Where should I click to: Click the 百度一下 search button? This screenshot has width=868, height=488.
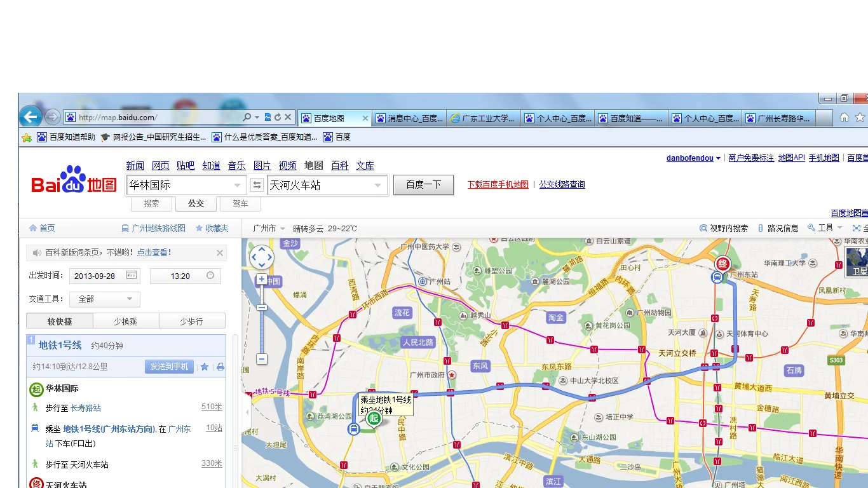click(423, 185)
